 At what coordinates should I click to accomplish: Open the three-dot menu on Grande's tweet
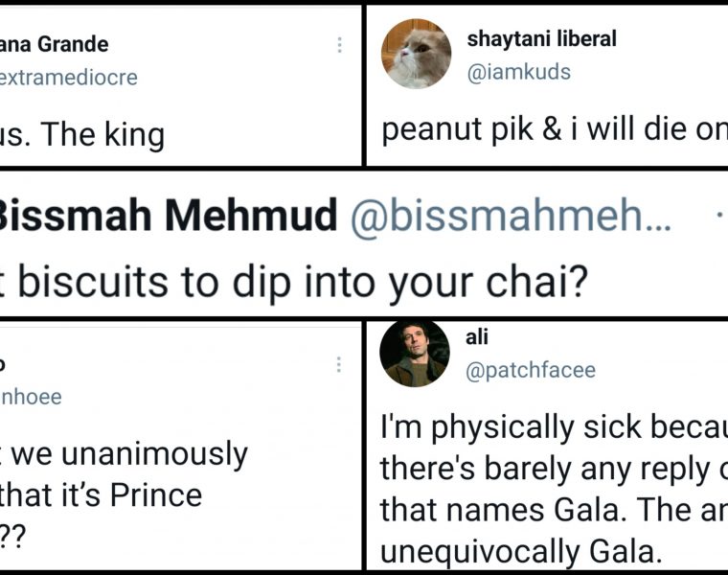click(339, 45)
